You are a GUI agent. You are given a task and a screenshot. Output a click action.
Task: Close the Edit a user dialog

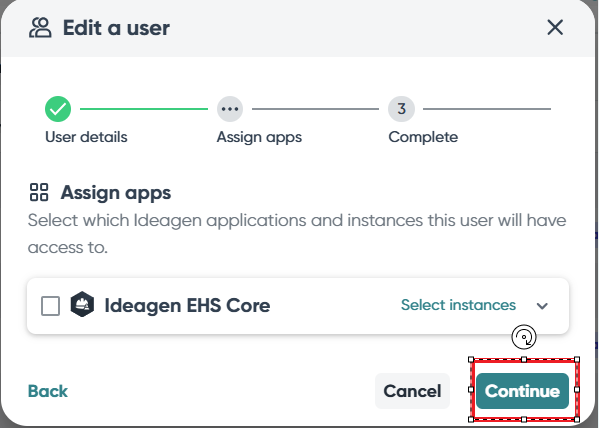click(x=555, y=28)
